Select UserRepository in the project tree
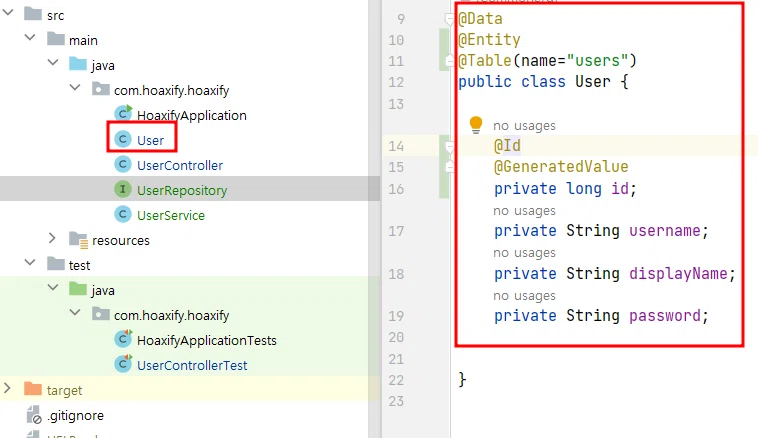 coord(182,190)
